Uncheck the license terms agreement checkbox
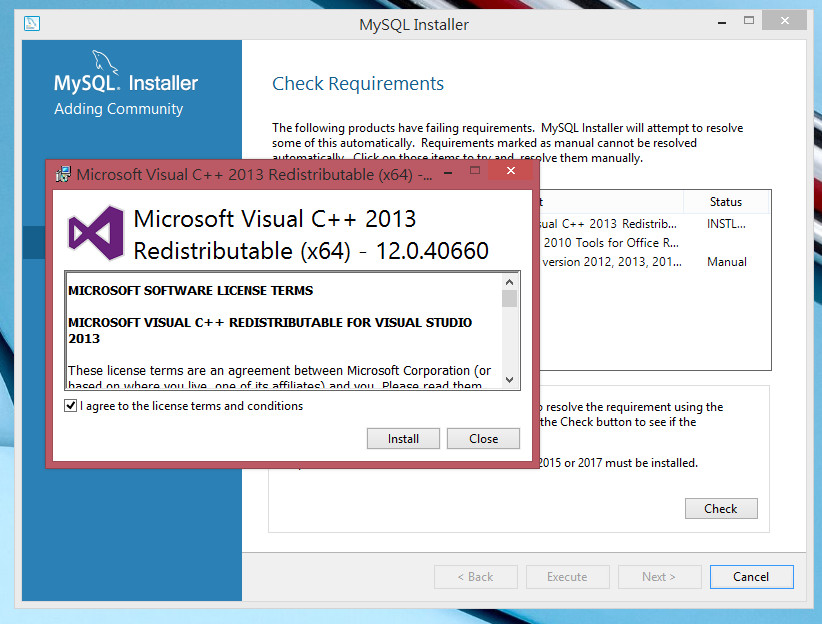Screen dimensions: 822x624 point(70,405)
